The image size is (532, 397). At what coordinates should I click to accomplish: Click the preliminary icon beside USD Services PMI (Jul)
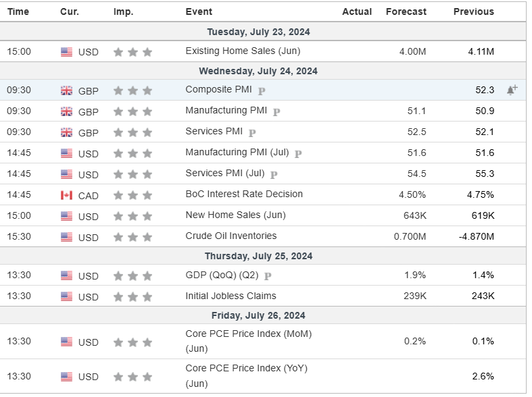point(274,174)
